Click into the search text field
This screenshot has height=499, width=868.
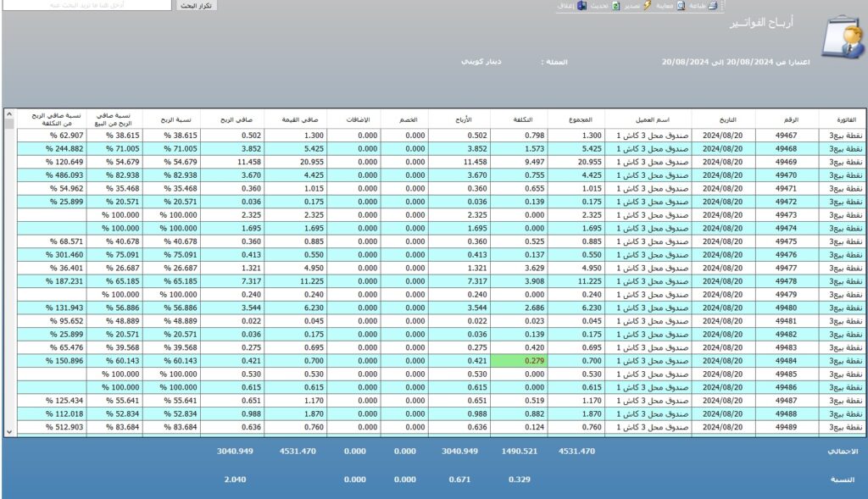pyautogui.click(x=86, y=6)
